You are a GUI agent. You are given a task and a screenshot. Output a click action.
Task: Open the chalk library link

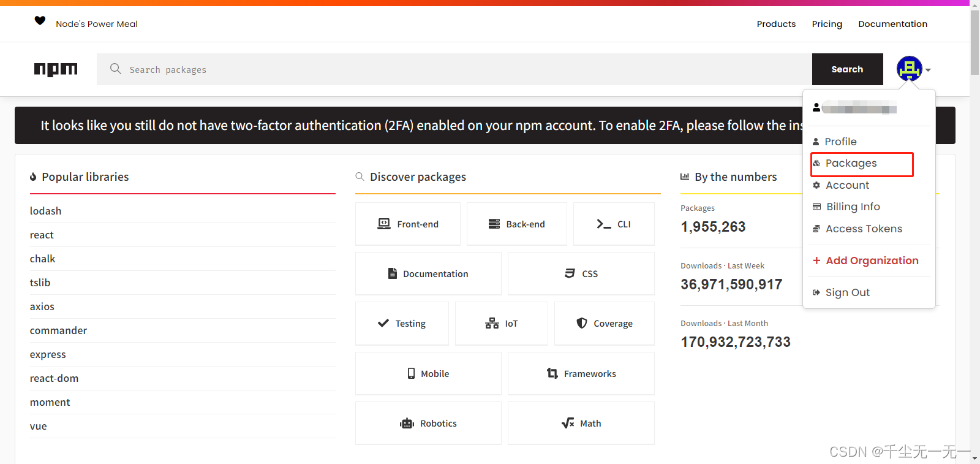(42, 259)
